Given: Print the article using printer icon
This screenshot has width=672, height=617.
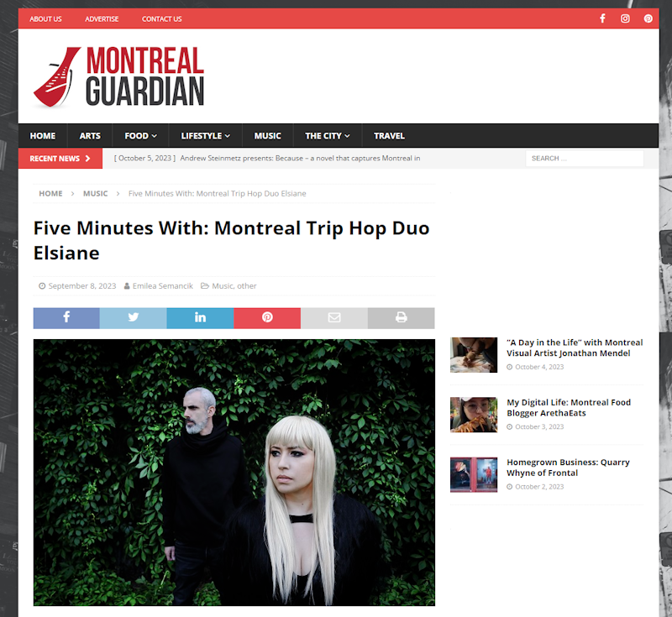Looking at the screenshot, I should click(x=402, y=317).
